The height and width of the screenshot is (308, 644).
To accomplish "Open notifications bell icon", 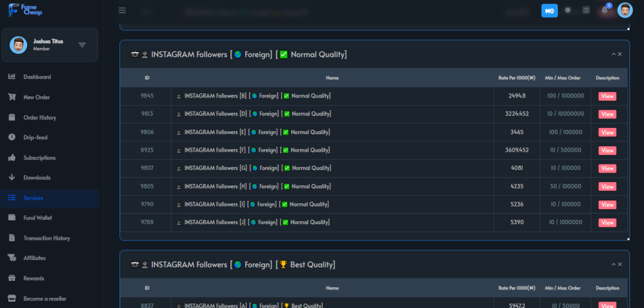I will point(604,10).
